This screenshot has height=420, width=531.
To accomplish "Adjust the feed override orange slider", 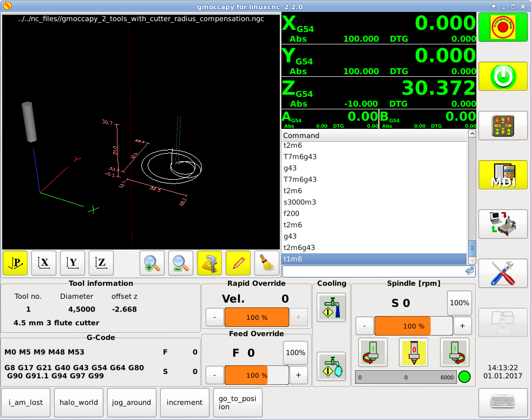I will coord(257,375).
